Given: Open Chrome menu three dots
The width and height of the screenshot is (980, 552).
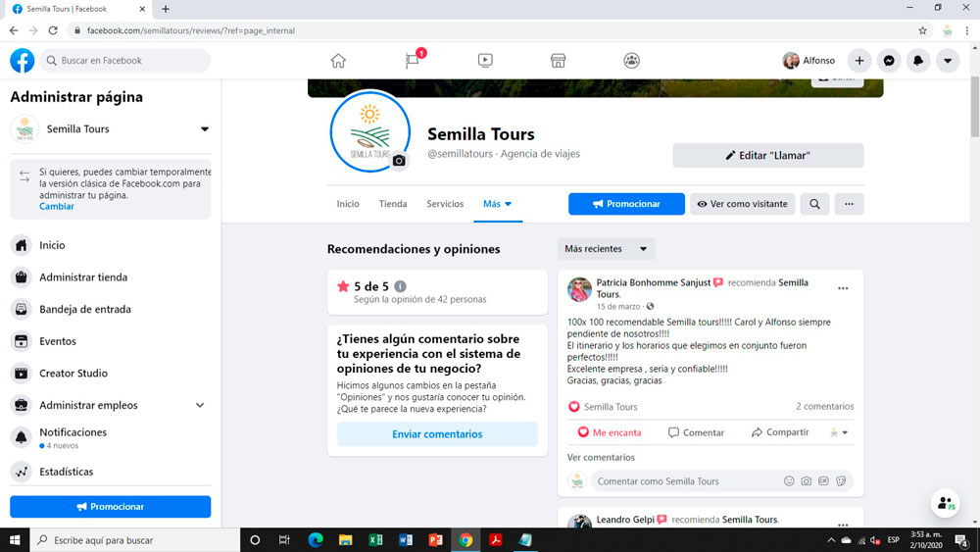Looking at the screenshot, I should click(967, 30).
